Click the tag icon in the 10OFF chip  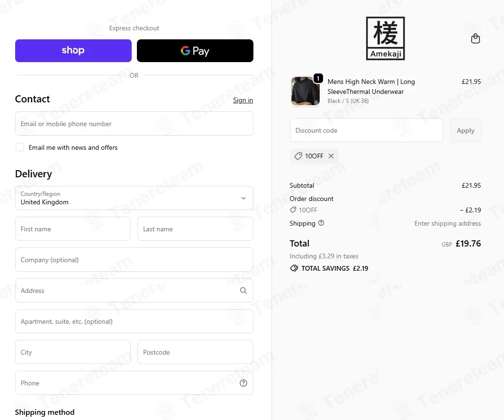[298, 156]
